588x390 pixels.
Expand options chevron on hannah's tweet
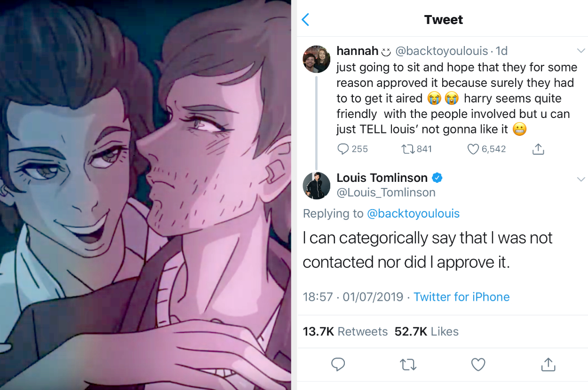tap(581, 51)
